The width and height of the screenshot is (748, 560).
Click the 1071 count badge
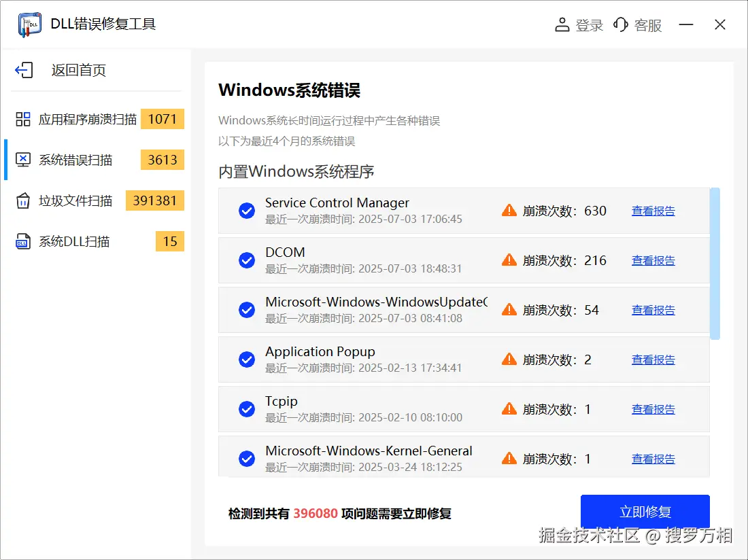(163, 119)
